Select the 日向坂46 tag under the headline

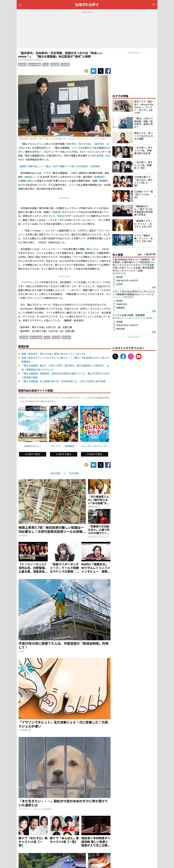(x=65, y=64)
